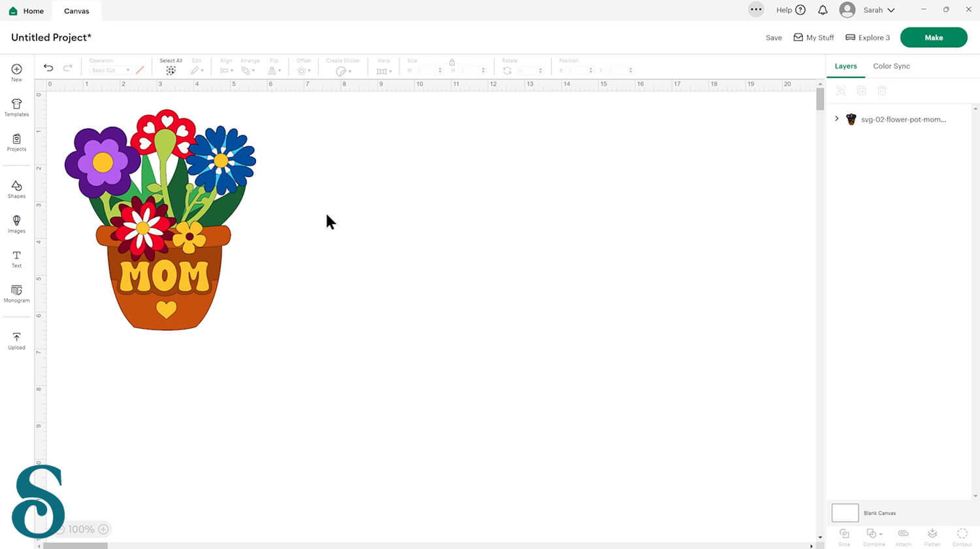Image resolution: width=980 pixels, height=549 pixels.
Task: Open the Offset dropdown
Action: coord(303,71)
